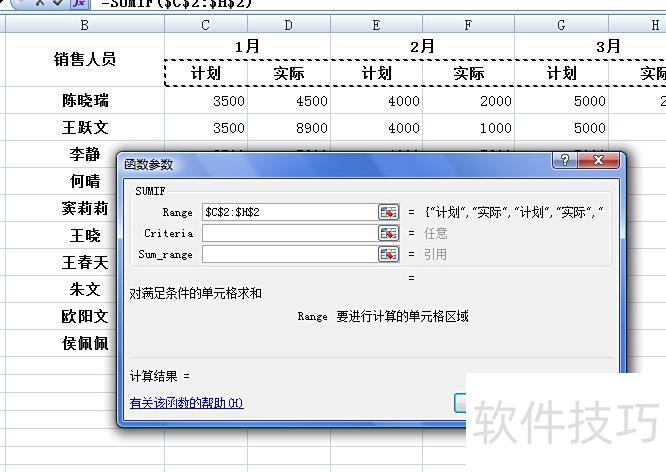Select the name cell 王春天

point(85,262)
